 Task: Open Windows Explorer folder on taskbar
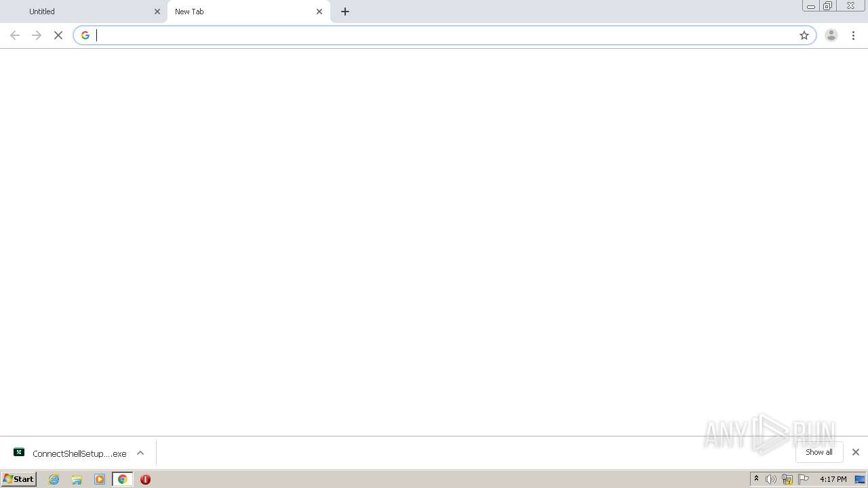point(77,479)
